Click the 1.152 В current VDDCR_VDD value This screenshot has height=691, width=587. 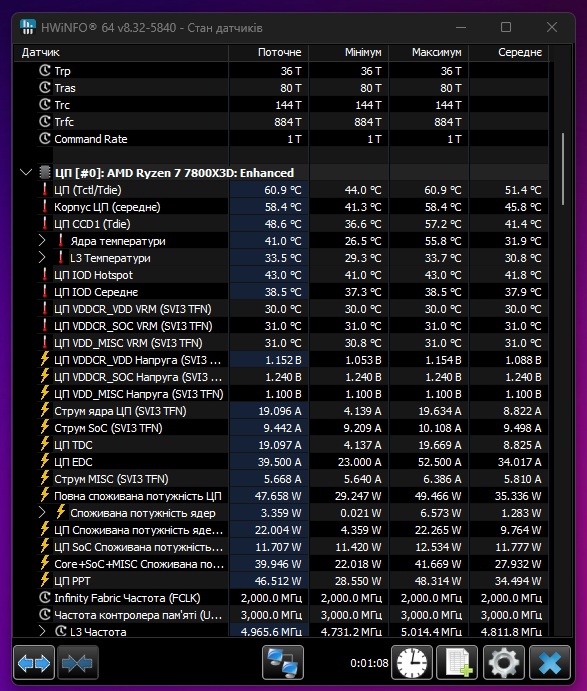click(283, 360)
